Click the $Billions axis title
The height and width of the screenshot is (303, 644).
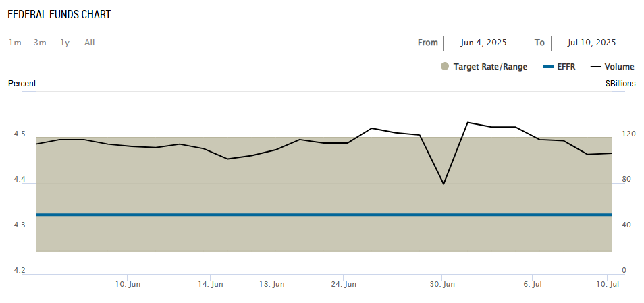[x=620, y=84]
